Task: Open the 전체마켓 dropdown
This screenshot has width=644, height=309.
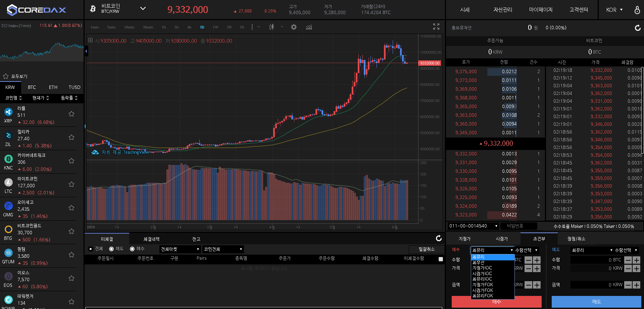Action: 180,249
